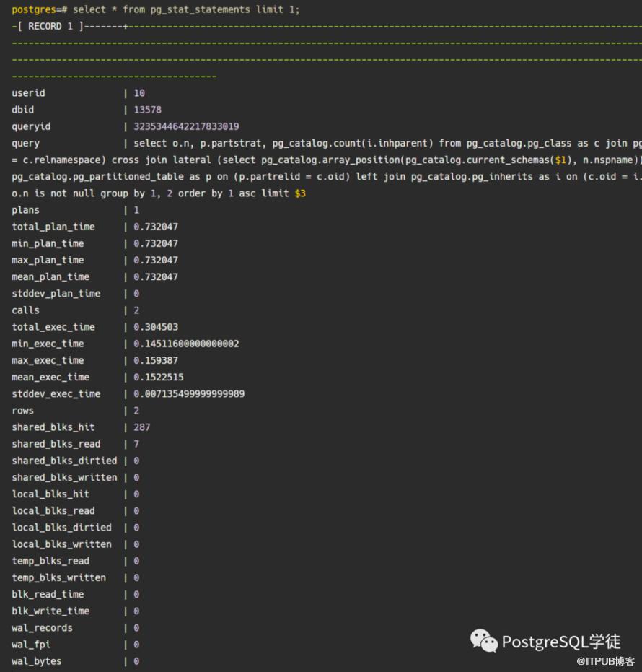Screen dimensions: 642x672
Task: Click the max_exec_time value 0.159387
Action: pos(156,360)
